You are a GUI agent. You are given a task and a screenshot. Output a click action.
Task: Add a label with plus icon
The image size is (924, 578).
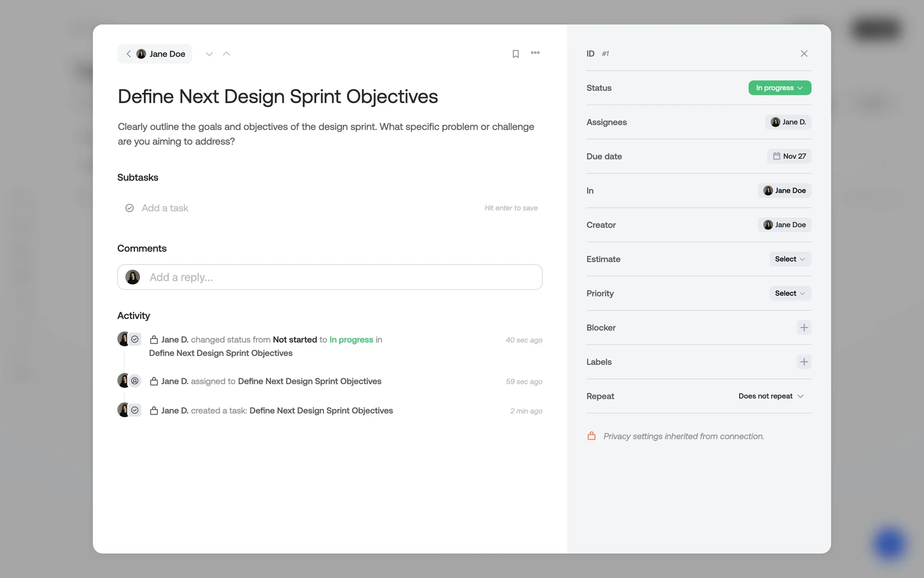804,362
